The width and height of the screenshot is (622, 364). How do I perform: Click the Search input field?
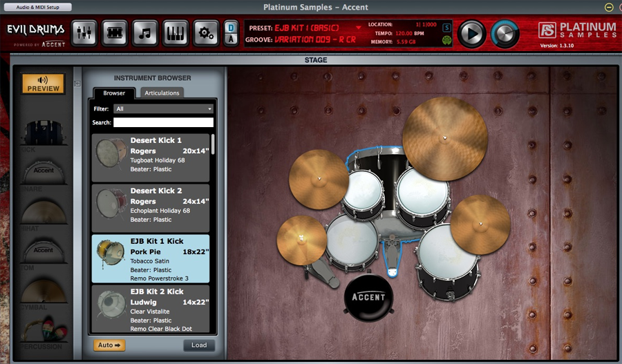click(x=163, y=122)
